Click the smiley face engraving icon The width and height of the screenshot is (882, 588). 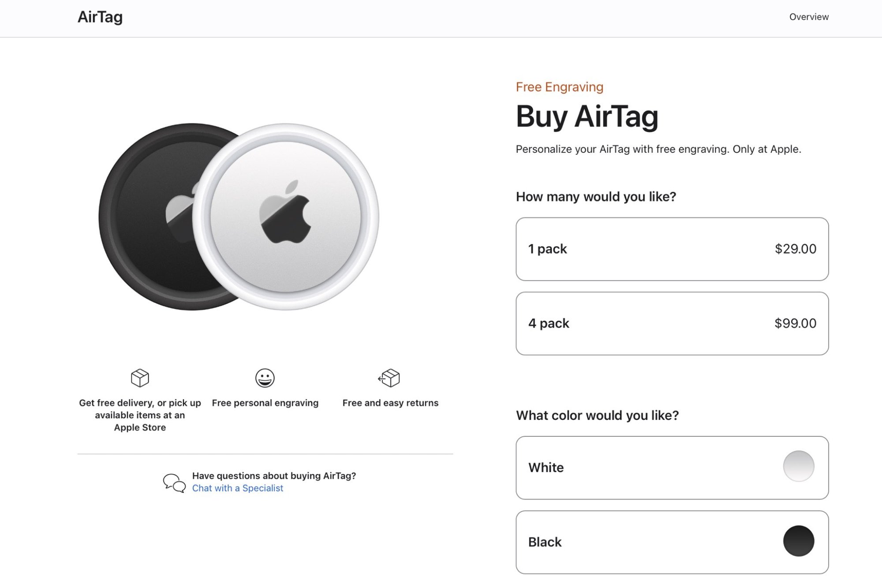[265, 378]
